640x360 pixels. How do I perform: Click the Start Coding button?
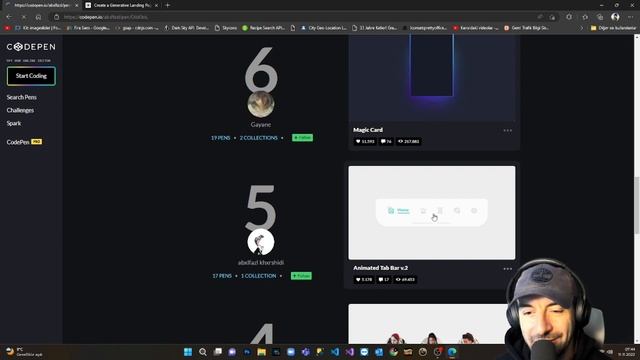[x=31, y=76]
